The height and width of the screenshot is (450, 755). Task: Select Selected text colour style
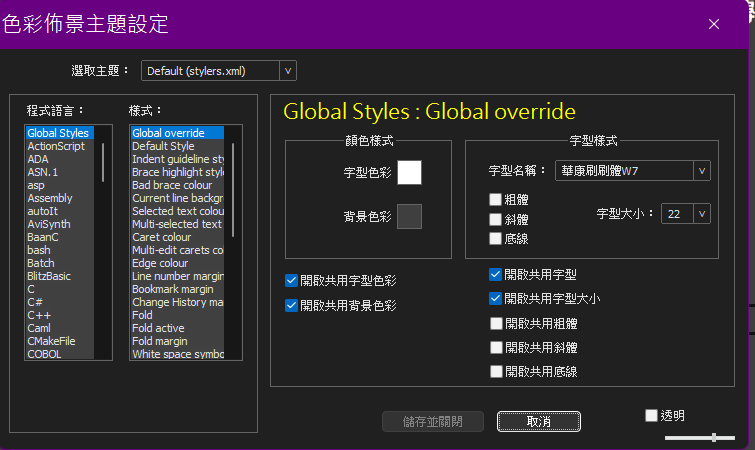click(177, 211)
